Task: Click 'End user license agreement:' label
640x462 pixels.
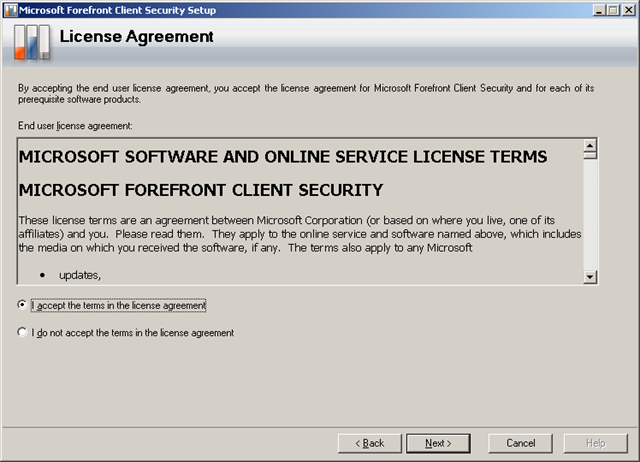Action: (x=75, y=126)
